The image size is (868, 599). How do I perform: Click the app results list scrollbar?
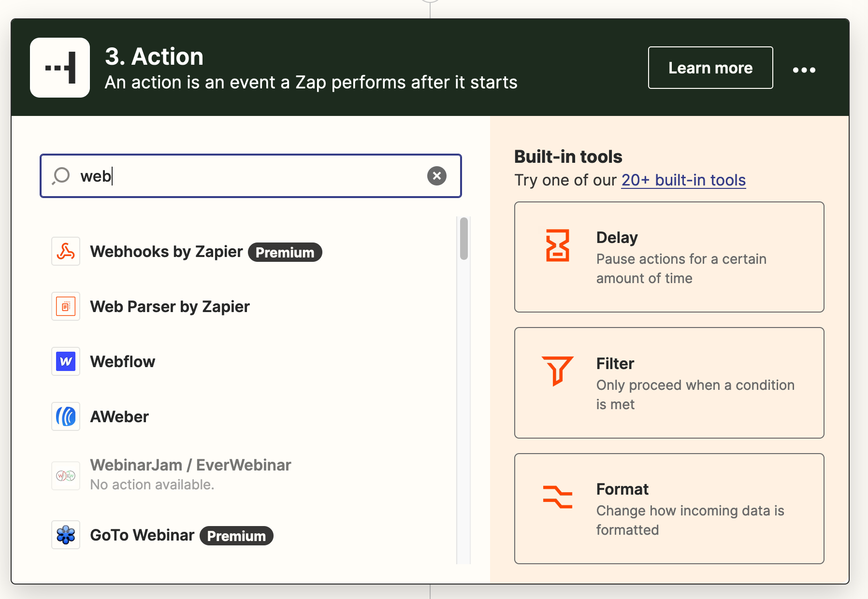point(463,240)
